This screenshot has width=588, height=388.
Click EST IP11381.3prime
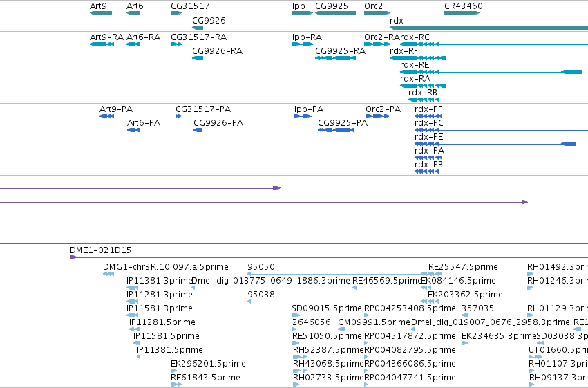(x=133, y=288)
